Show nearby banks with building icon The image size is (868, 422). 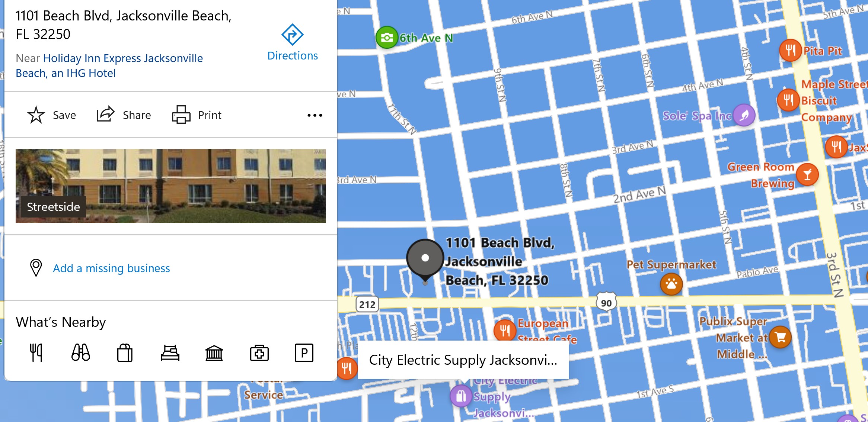click(x=214, y=352)
